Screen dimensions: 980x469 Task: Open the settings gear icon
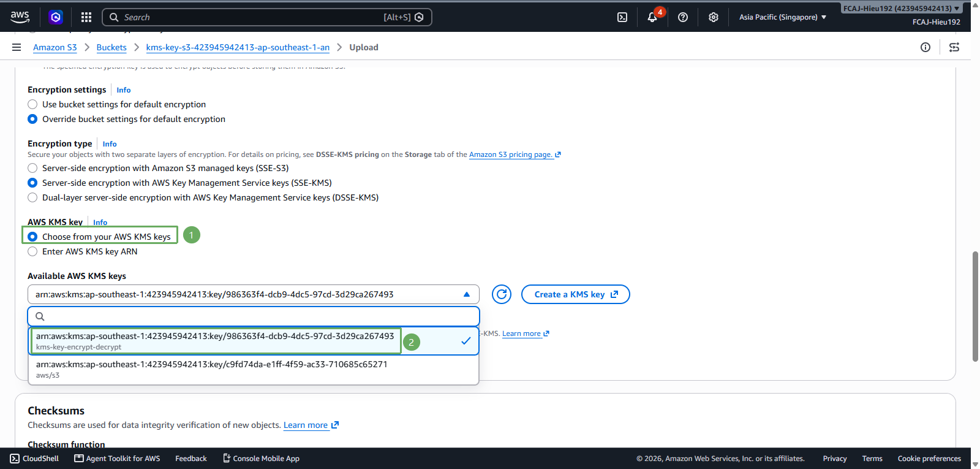[714, 17]
